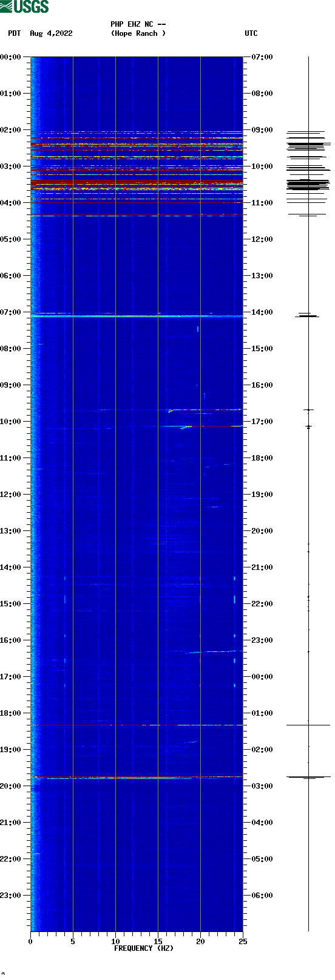This screenshot has width=335, height=980.
Task: Click the 10 Hz frequency axis tick label
Action: point(115,942)
